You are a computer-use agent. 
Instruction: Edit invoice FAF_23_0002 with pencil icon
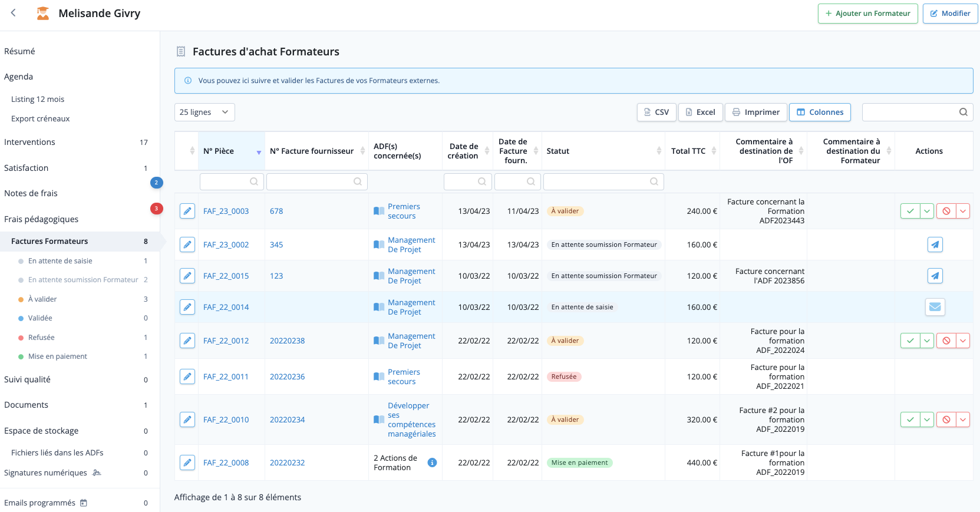[x=187, y=245]
